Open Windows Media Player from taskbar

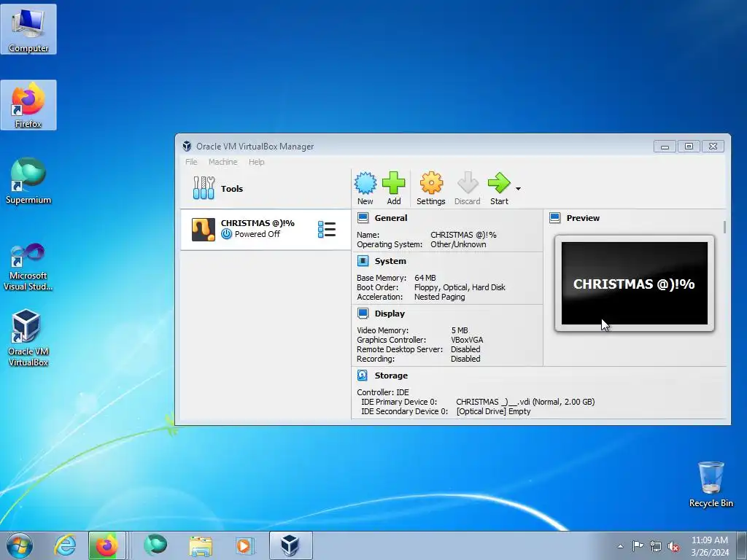[x=244, y=545]
